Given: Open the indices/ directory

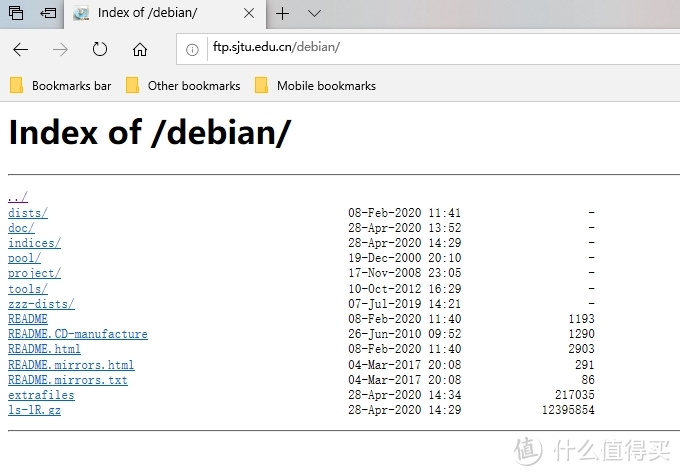Looking at the screenshot, I should (34, 243).
